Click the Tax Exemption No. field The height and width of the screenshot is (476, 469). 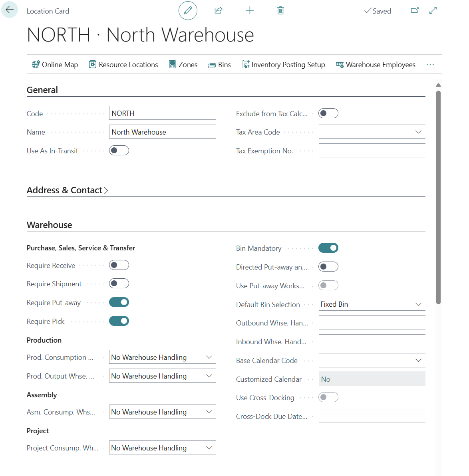372,151
